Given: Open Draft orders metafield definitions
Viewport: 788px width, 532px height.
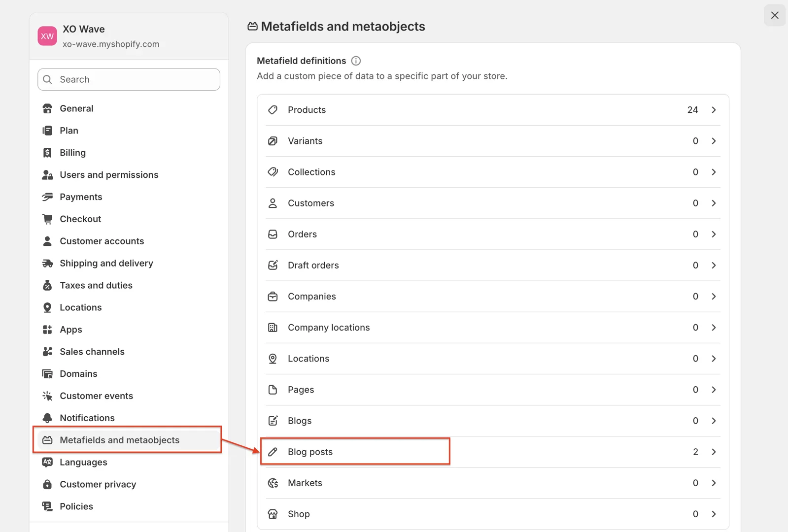Looking at the screenshot, I should click(313, 265).
